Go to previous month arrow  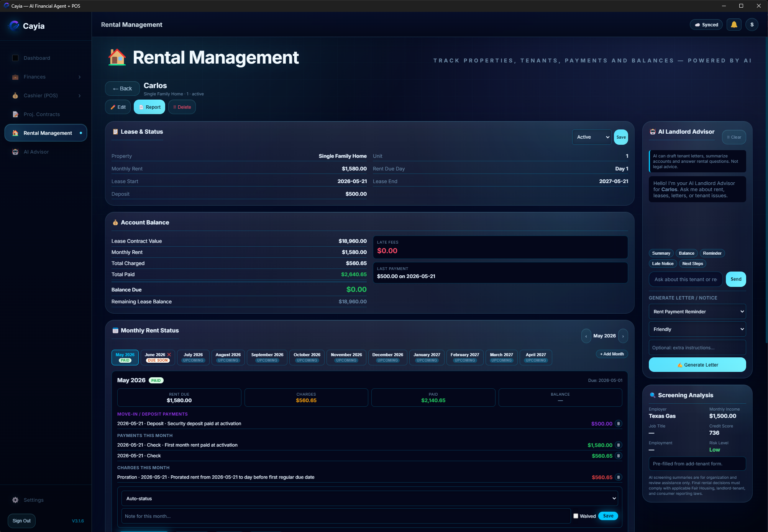586,336
